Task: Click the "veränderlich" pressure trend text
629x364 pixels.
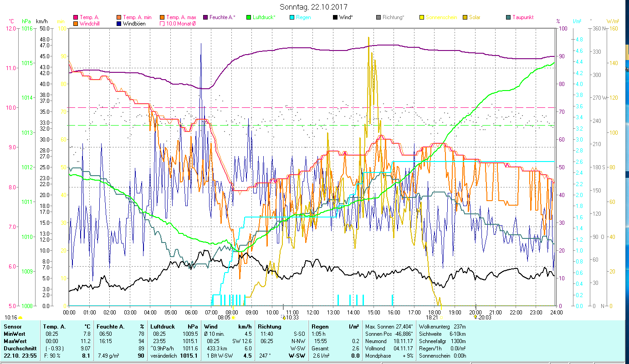Action: pos(164,356)
